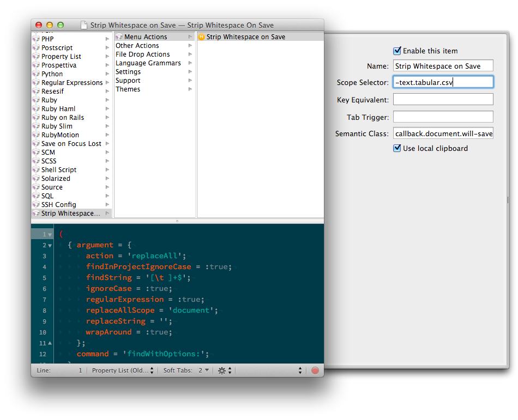This screenshot has width=518, height=420.
Task: Click the Postscript bundle icon
Action: click(36, 48)
